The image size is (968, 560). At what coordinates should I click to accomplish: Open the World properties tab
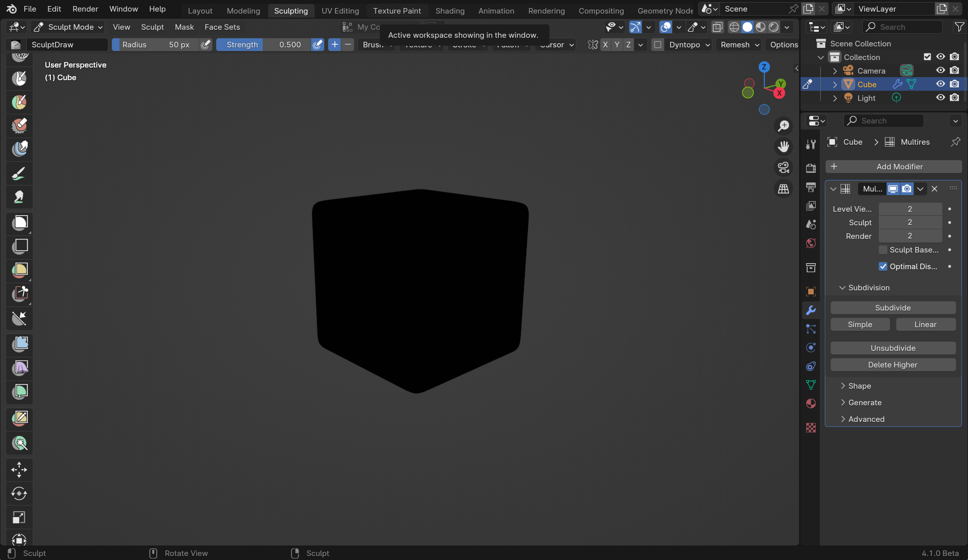(811, 243)
